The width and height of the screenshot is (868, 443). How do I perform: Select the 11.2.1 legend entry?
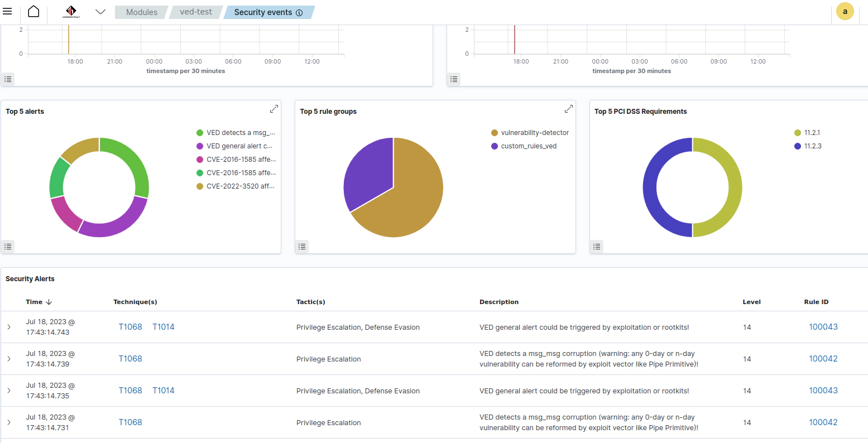click(807, 133)
